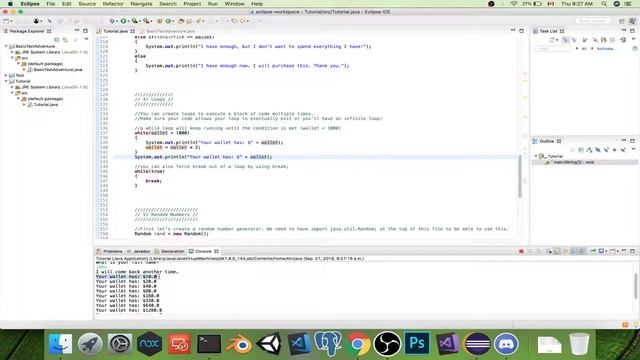Expand JRE System Library under Tutorial
The height and width of the screenshot is (360, 640).
coord(12,87)
